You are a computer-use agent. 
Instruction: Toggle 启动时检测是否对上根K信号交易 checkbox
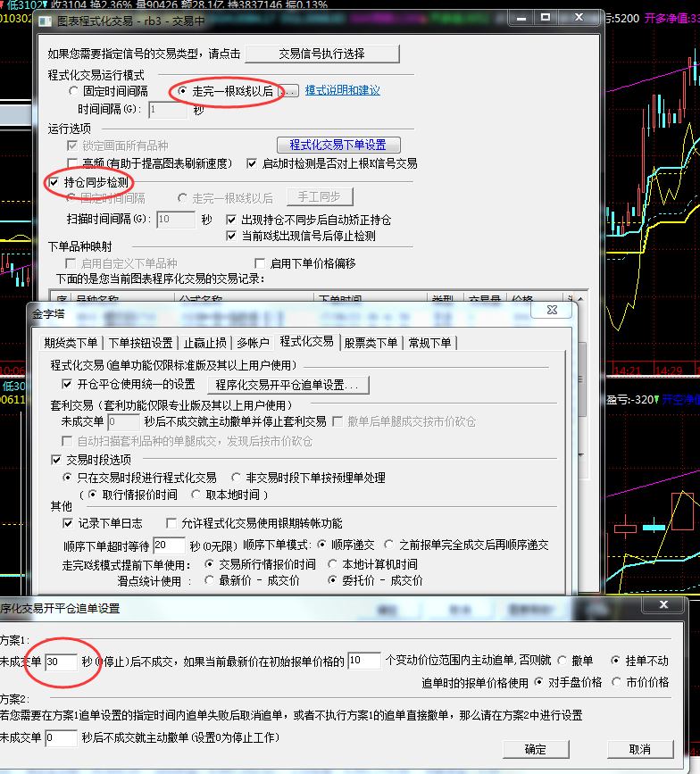click(252, 163)
